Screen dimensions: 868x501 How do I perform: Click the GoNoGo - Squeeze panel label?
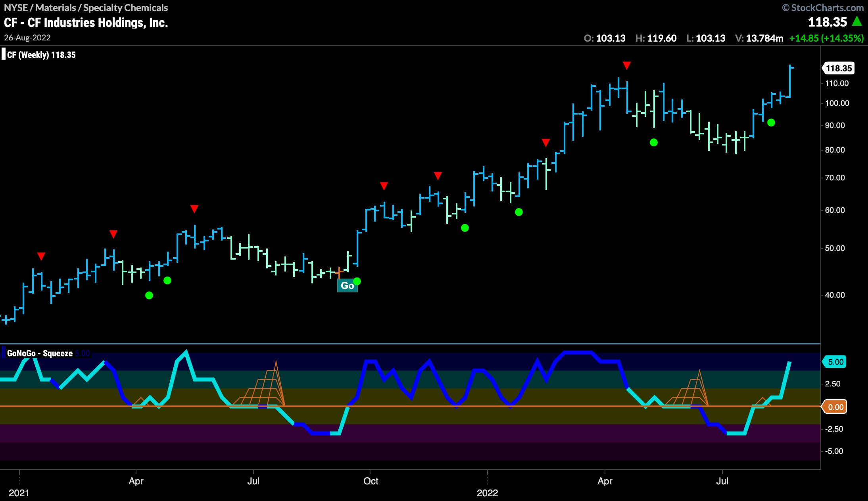[40, 353]
